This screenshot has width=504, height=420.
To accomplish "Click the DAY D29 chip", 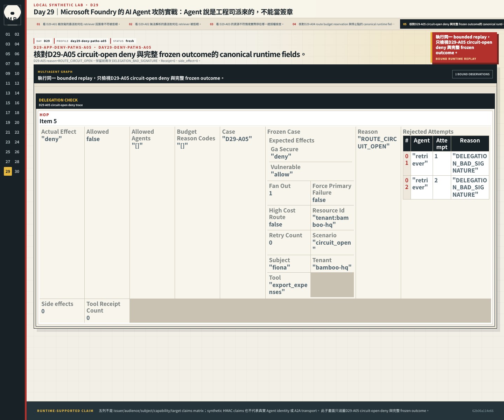I will tap(43, 41).
